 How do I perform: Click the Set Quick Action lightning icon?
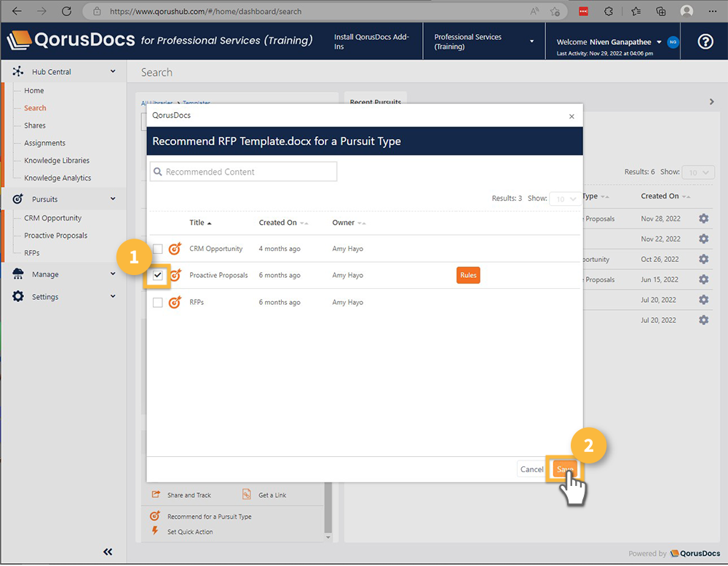tap(155, 531)
